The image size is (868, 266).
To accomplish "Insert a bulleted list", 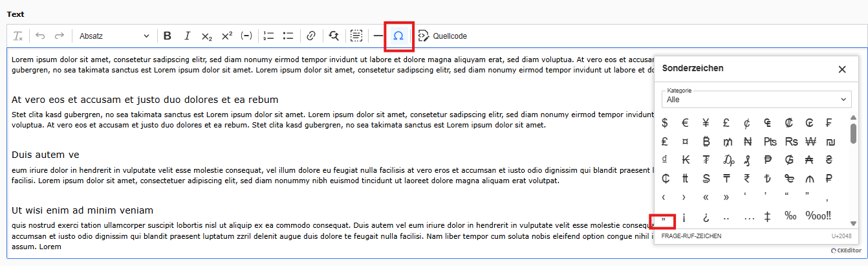I will (288, 36).
